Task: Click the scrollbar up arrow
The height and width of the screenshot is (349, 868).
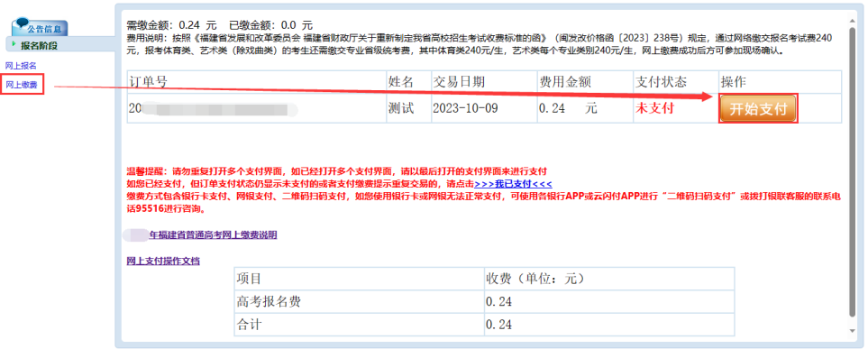Action: pos(853,20)
